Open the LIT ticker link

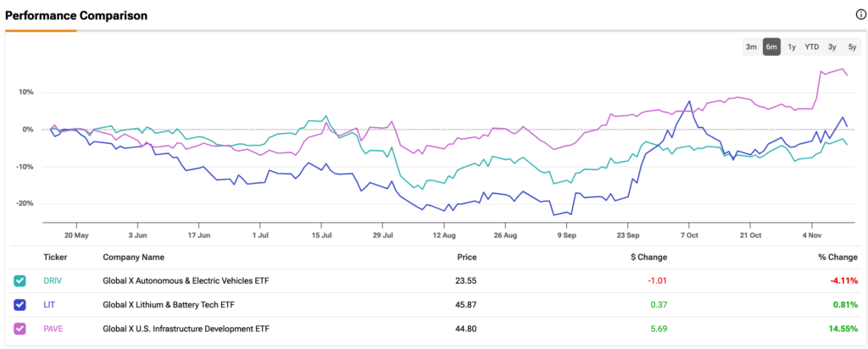pyautogui.click(x=49, y=305)
